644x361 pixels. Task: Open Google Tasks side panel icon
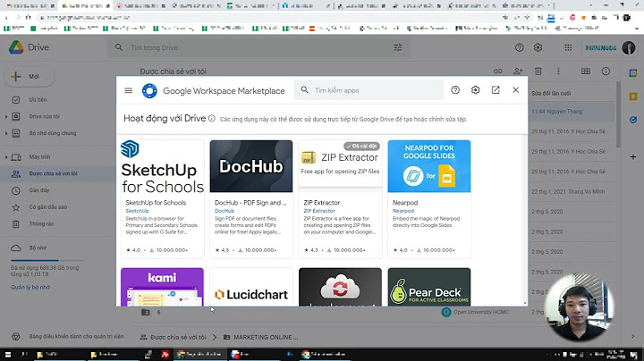[633, 120]
